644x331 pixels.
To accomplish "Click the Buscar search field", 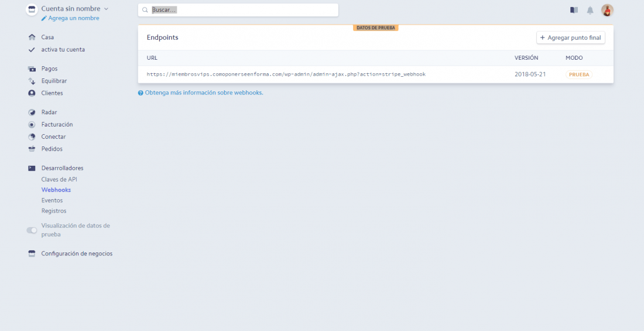I will [238, 10].
